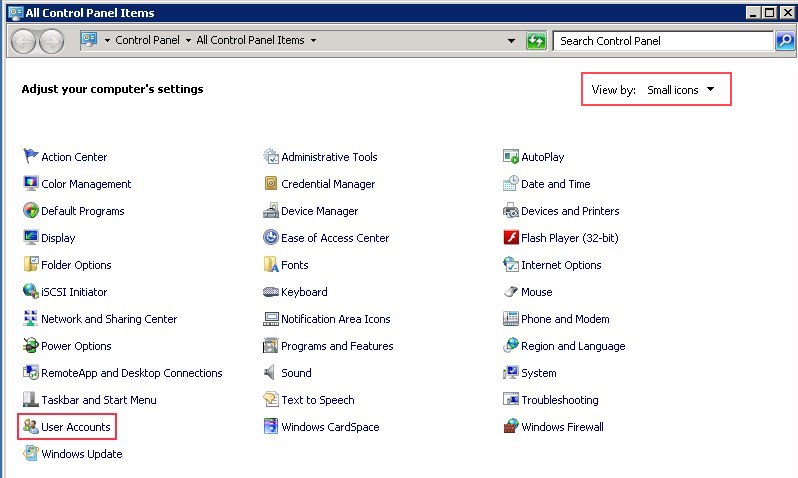This screenshot has width=798, height=478.
Task: Click the green Refresh button
Action: tap(536, 41)
